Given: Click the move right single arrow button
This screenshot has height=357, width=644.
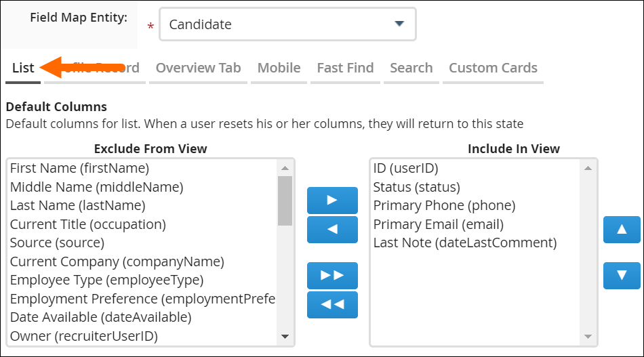Looking at the screenshot, I should (x=332, y=200).
